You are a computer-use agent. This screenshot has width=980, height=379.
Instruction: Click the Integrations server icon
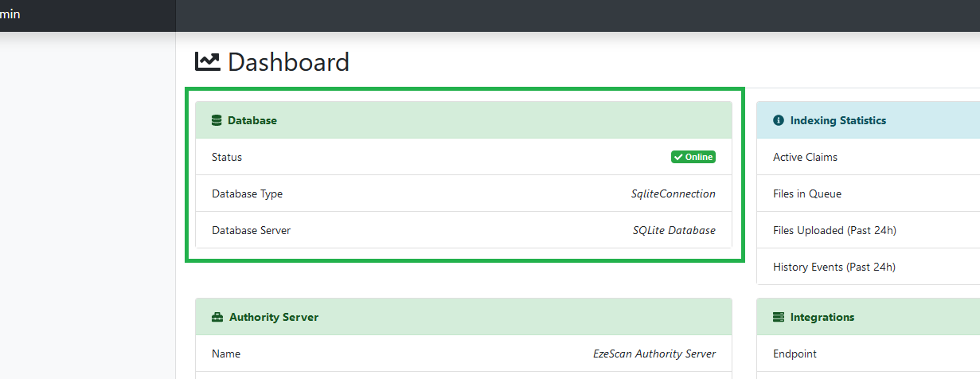point(779,318)
